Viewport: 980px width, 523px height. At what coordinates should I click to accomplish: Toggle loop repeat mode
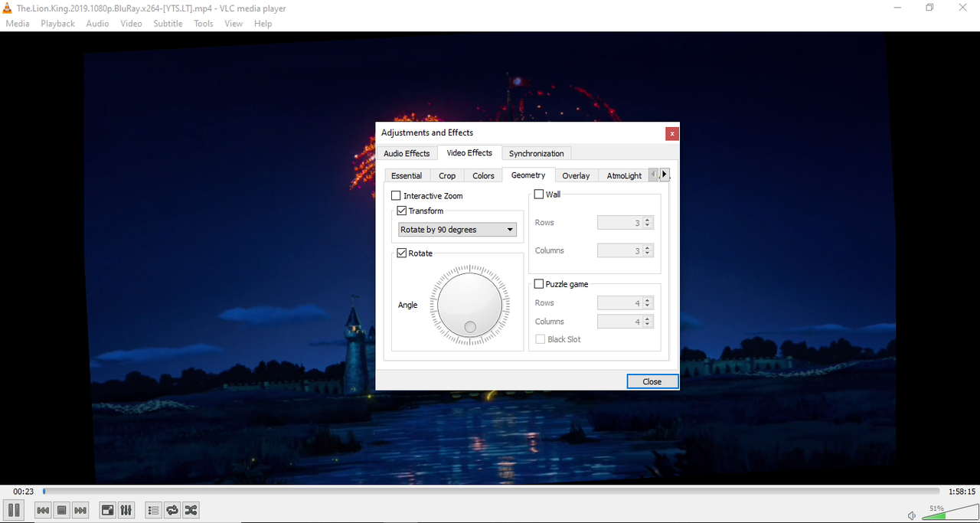point(172,510)
